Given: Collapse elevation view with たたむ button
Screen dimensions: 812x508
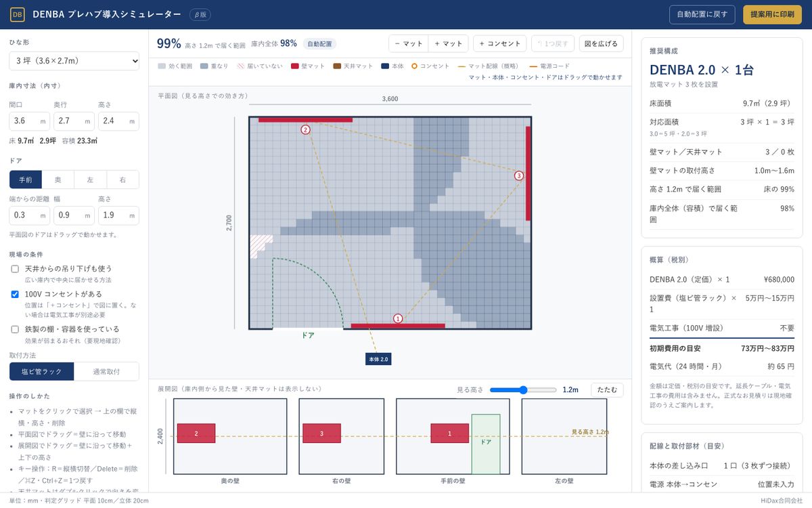Looking at the screenshot, I should click(x=607, y=389).
